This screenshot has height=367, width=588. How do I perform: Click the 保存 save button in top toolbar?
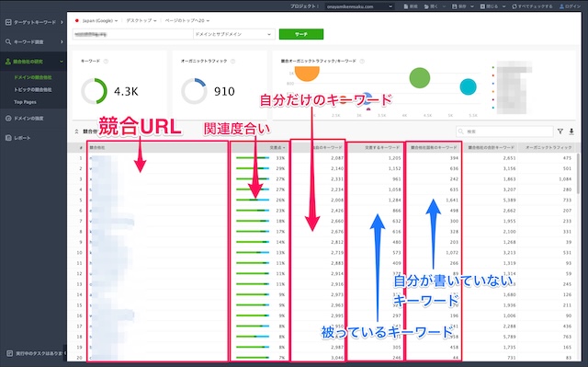(x=459, y=6)
